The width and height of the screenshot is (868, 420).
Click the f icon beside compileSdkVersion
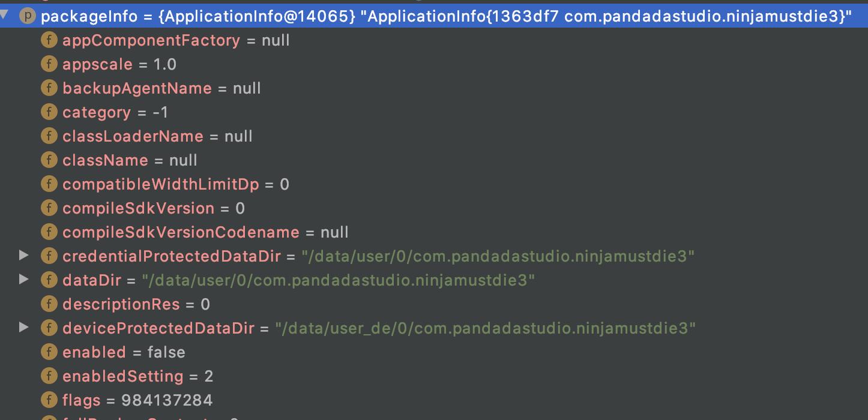click(x=49, y=208)
